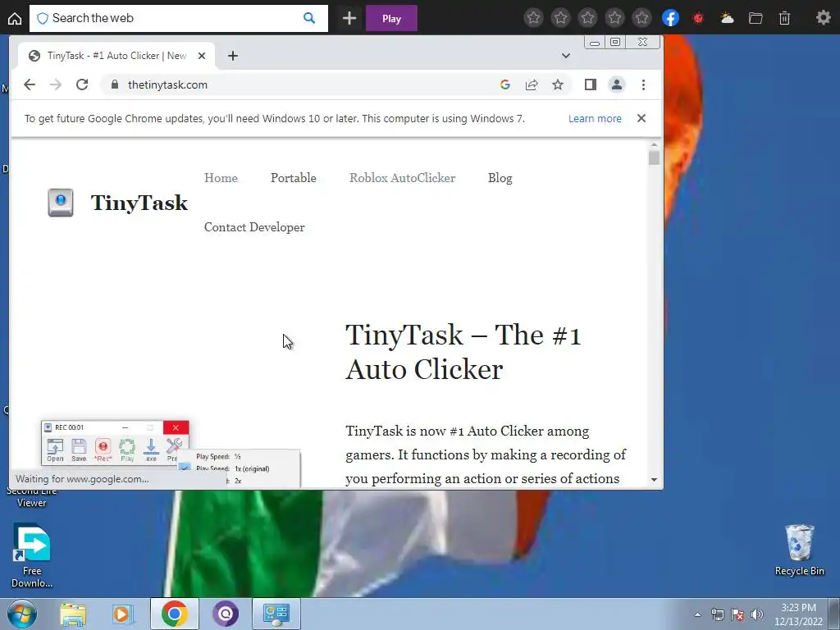Click the first empty star shortcut

click(x=533, y=18)
